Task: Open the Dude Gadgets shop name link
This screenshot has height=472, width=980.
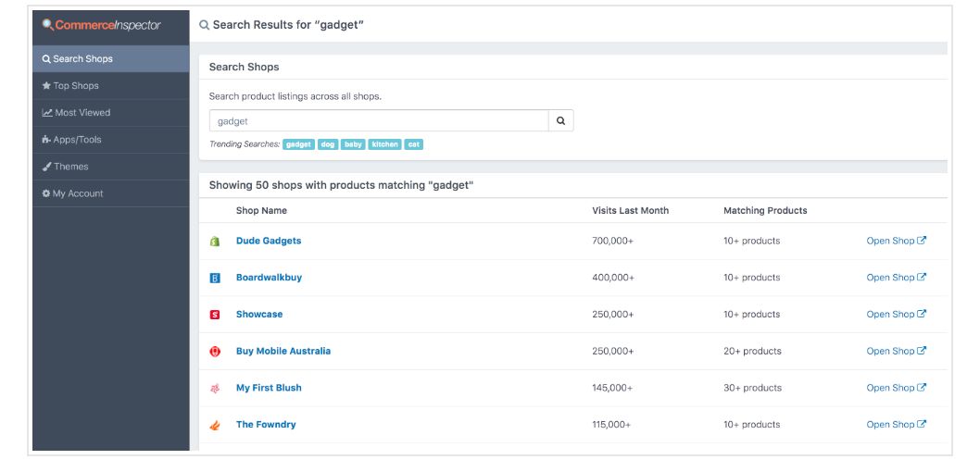Action: [x=269, y=241]
